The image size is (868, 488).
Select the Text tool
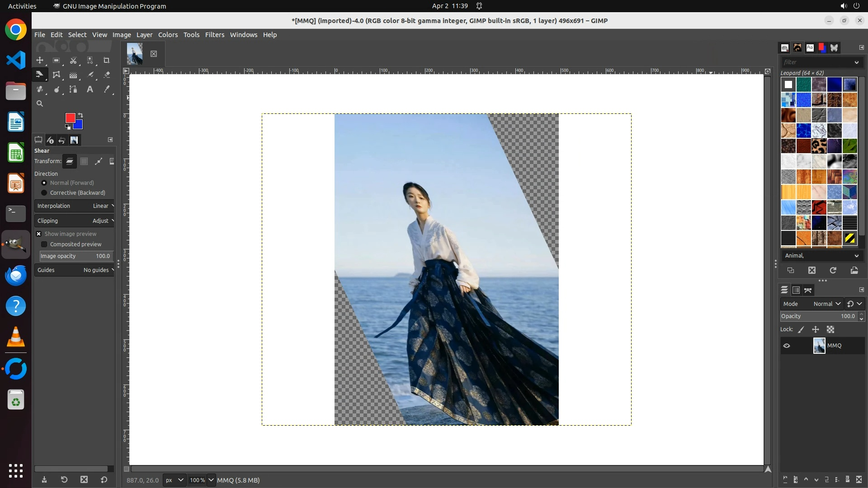(90, 89)
